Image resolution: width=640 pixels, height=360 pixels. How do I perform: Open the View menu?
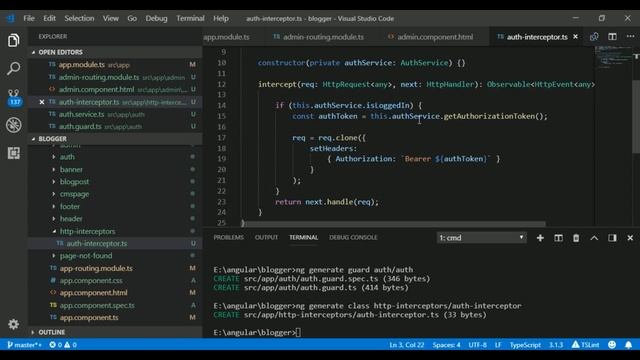(x=111, y=18)
